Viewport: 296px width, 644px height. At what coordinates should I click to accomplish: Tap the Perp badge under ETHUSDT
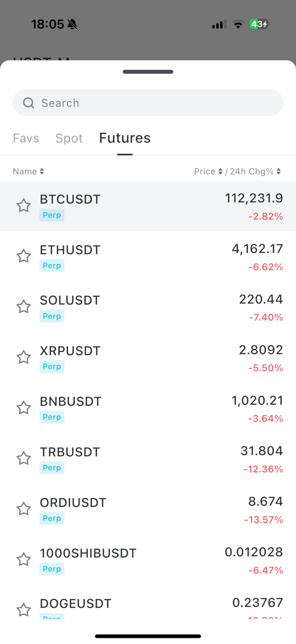point(51,265)
